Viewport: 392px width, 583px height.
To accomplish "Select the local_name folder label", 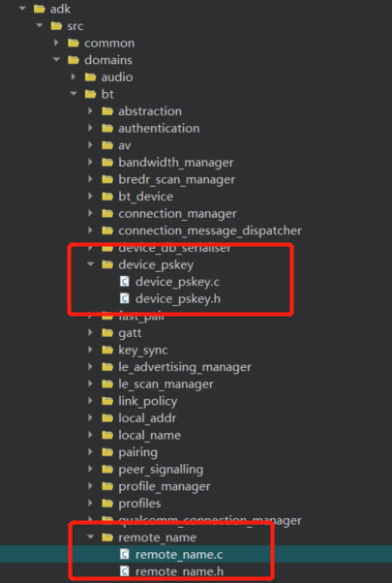I will click(x=149, y=435).
